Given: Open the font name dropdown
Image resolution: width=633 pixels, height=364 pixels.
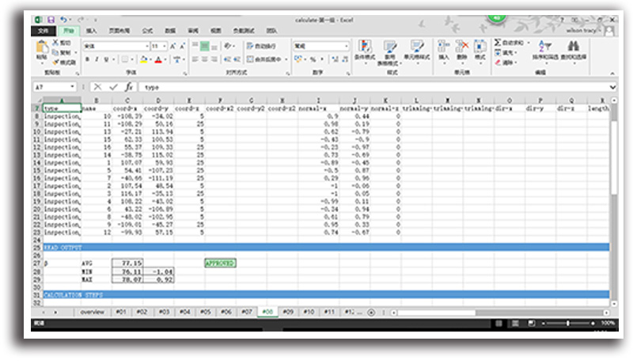Looking at the screenshot, I should click(146, 46).
